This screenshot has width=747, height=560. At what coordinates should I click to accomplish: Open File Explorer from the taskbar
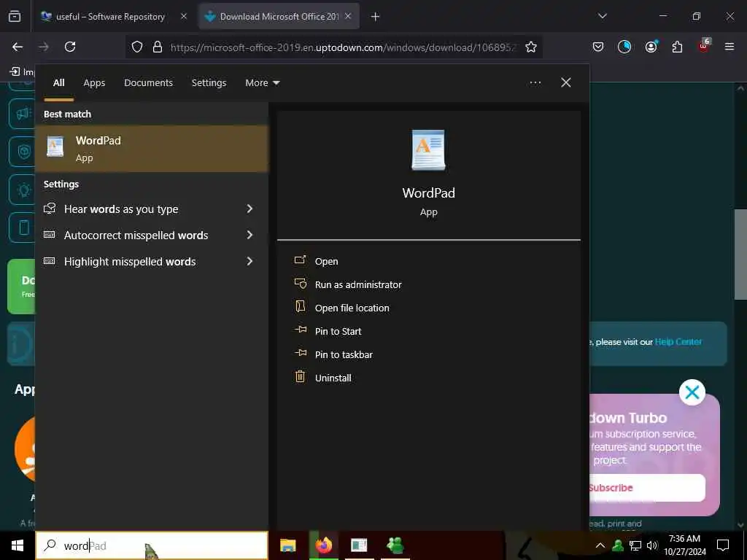[287, 545]
